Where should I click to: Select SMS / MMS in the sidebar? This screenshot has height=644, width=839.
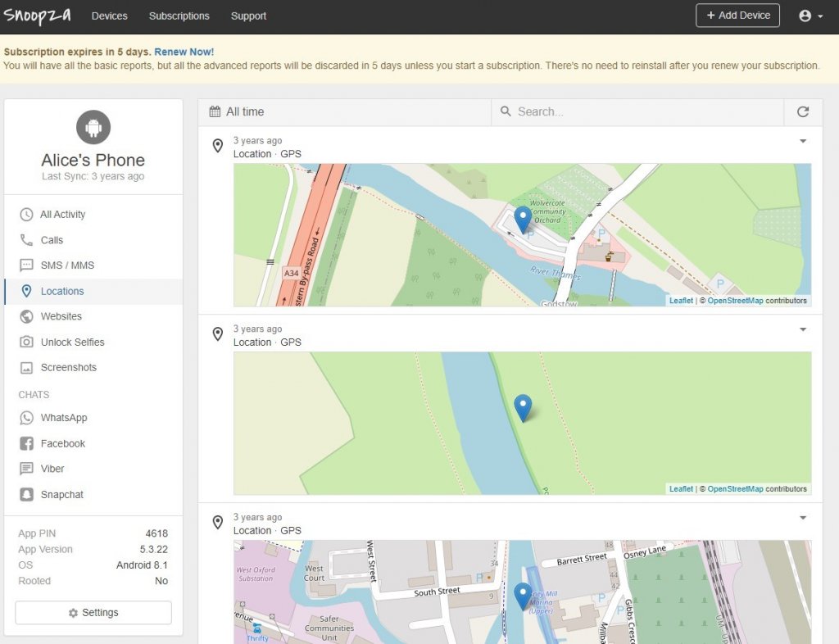93,265
